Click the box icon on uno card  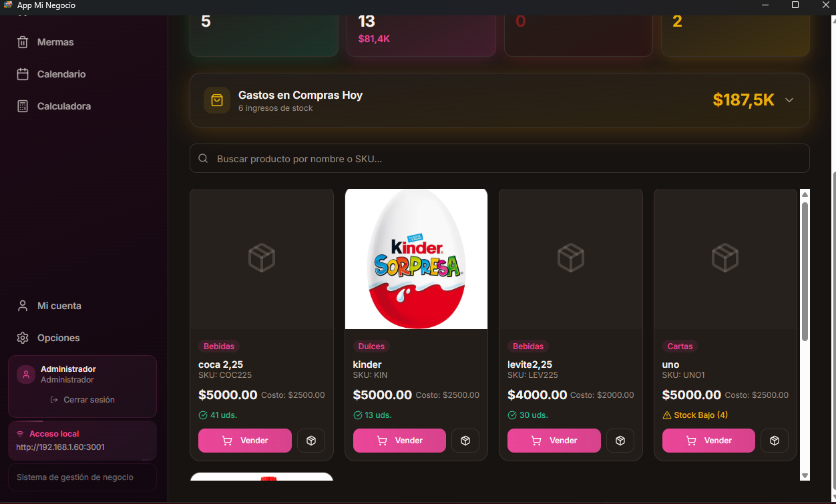(775, 441)
